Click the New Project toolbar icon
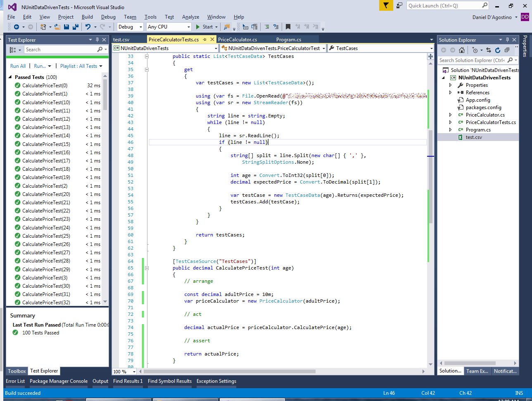The width and height of the screenshot is (532, 401). [43, 27]
